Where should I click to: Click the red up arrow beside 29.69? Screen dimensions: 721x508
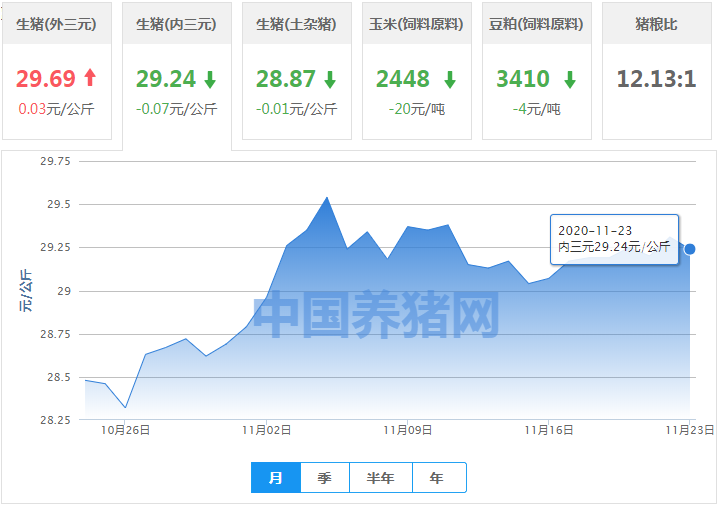(90, 78)
